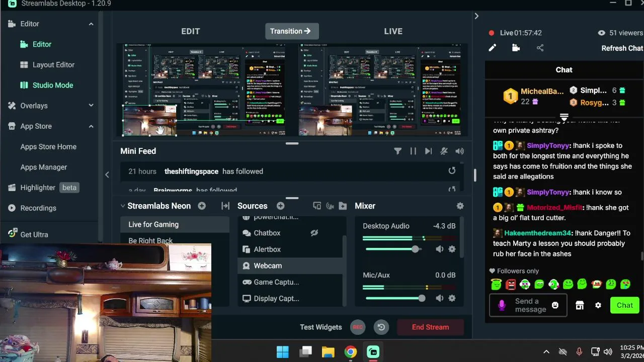Open Google Chrome from the taskbar
The height and width of the screenshot is (362, 644).
pyautogui.click(x=351, y=352)
